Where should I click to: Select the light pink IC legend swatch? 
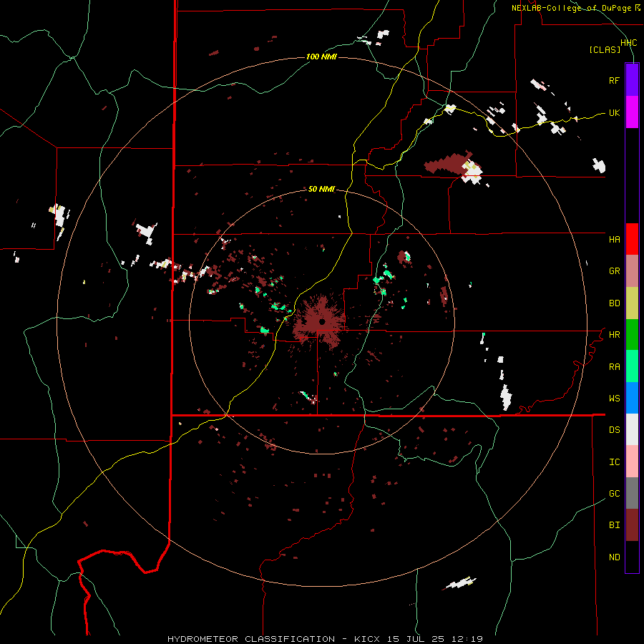pos(632,462)
